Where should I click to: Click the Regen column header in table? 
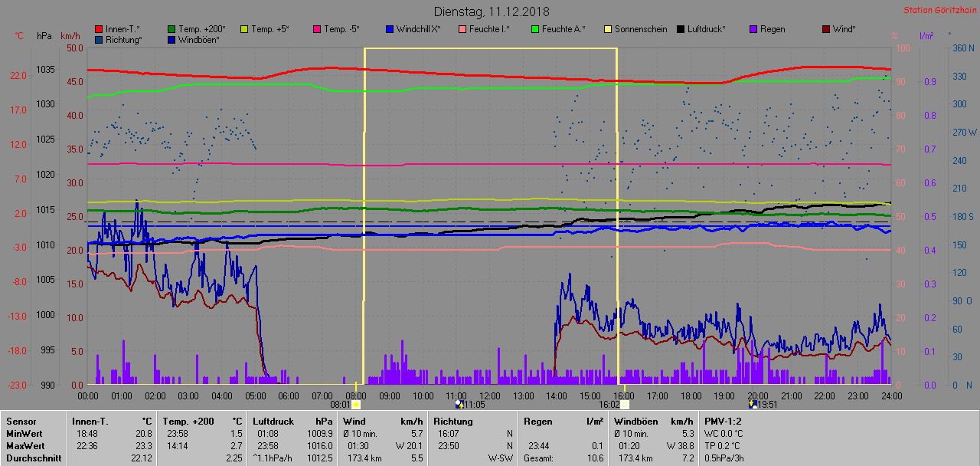pos(537,421)
